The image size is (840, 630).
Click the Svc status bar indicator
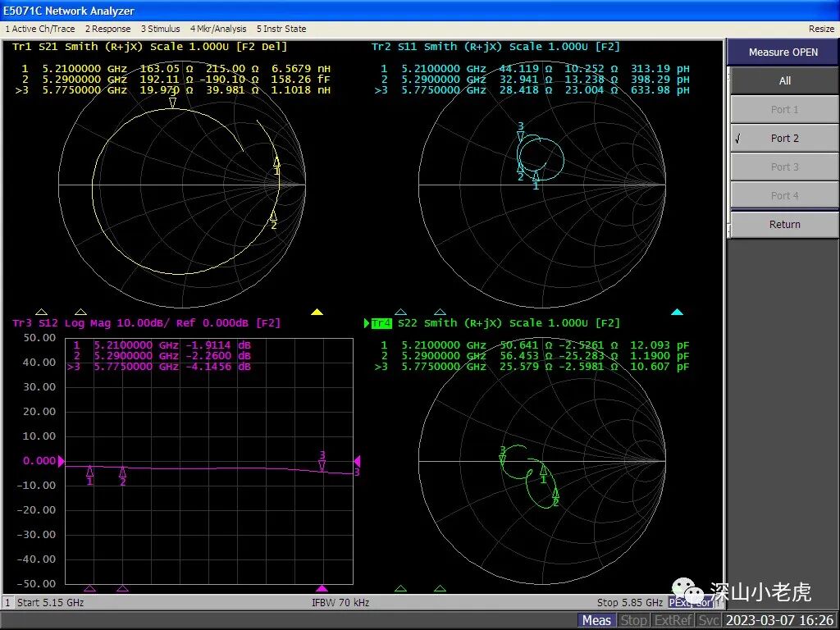pyautogui.click(x=708, y=620)
